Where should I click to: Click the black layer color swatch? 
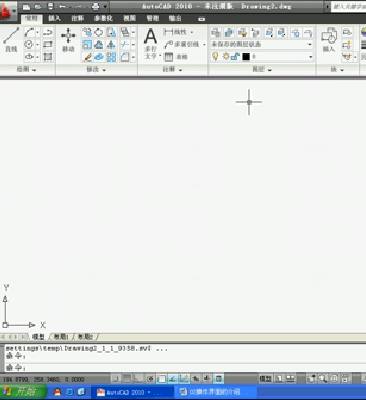pos(246,57)
